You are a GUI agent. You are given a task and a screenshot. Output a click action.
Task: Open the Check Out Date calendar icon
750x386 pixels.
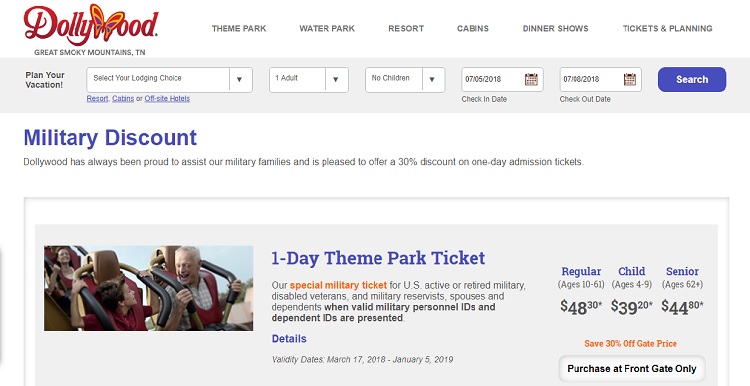click(629, 79)
